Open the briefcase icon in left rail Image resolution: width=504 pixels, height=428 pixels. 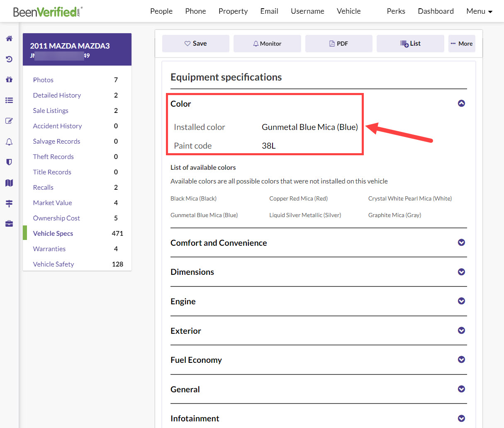(x=9, y=224)
